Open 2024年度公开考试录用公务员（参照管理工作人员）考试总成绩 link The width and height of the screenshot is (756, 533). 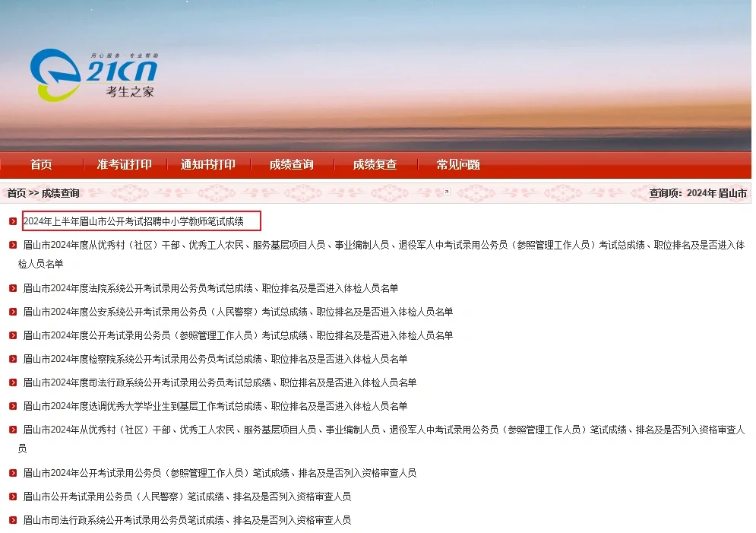pyautogui.click(x=238, y=335)
